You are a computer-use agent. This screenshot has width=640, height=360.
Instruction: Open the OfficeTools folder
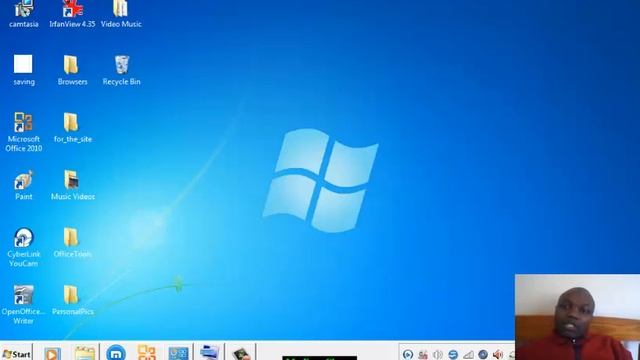pos(72,242)
